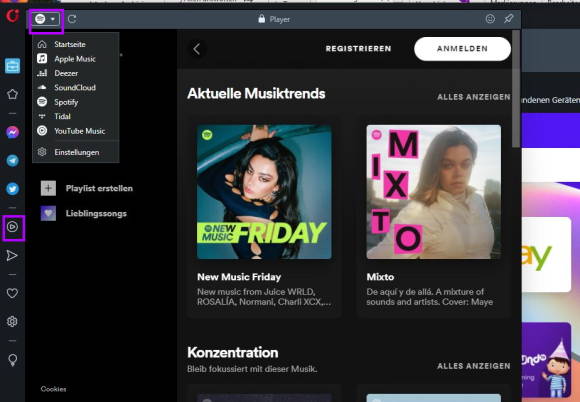Viewport: 580px width, 402px height.
Task: Open the eBay tile in the background page
Action: 546,254
